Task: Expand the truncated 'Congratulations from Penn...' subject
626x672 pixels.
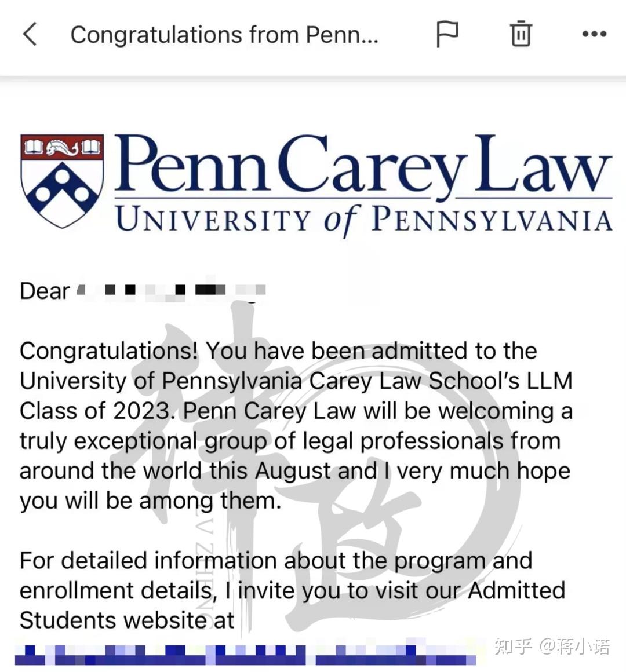Action: 224,35
